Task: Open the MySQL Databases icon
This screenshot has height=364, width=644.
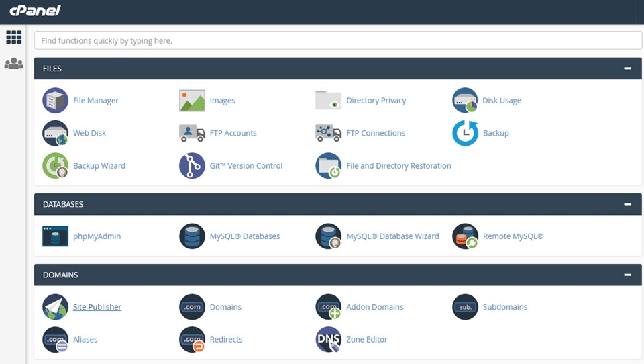Action: tap(192, 236)
